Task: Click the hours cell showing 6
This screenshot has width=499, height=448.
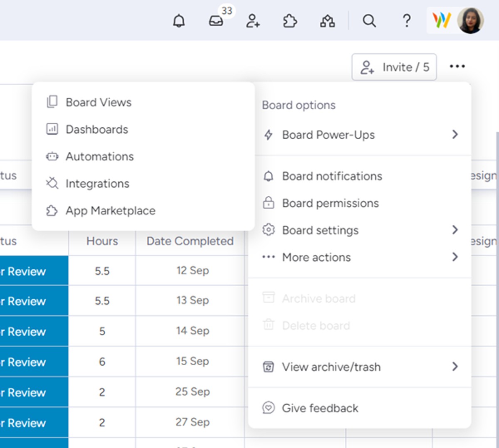Action: (x=102, y=362)
